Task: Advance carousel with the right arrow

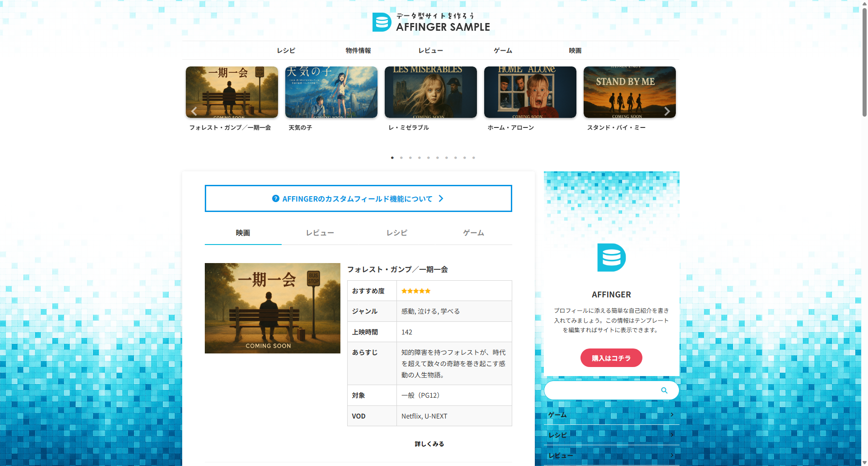Action: click(x=667, y=111)
